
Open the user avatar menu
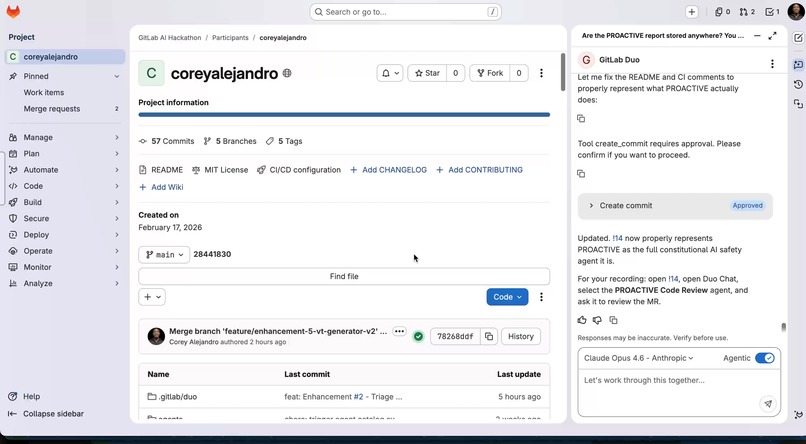click(796, 11)
